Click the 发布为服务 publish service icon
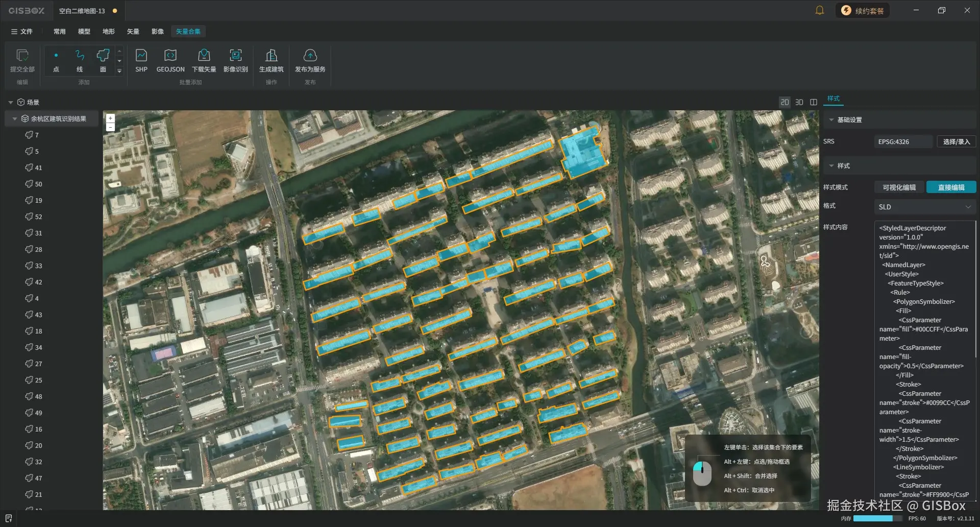The height and width of the screenshot is (527, 980). click(x=310, y=55)
